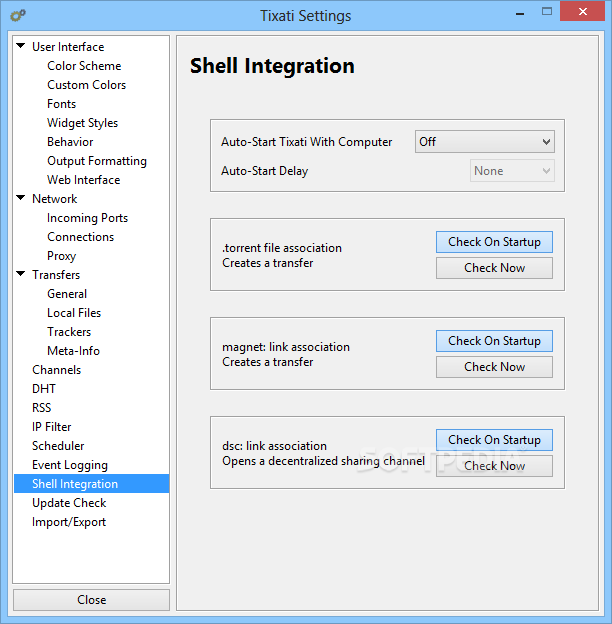The height and width of the screenshot is (624, 612).
Task: Open the Event Logging settings
Action: (70, 465)
